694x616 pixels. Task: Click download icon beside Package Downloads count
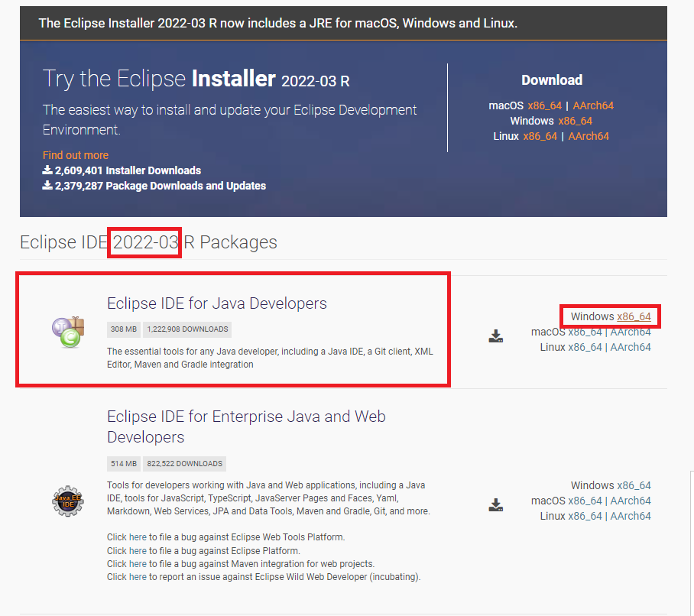click(x=47, y=186)
